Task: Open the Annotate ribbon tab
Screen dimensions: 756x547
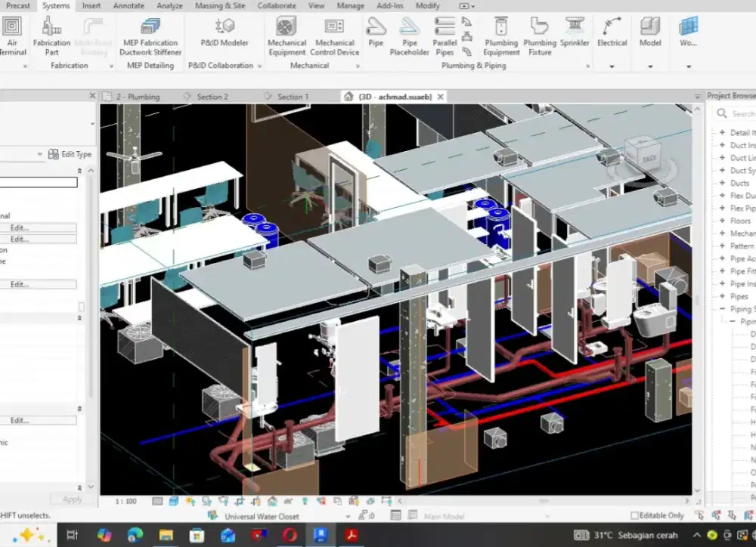Action: pos(129,6)
